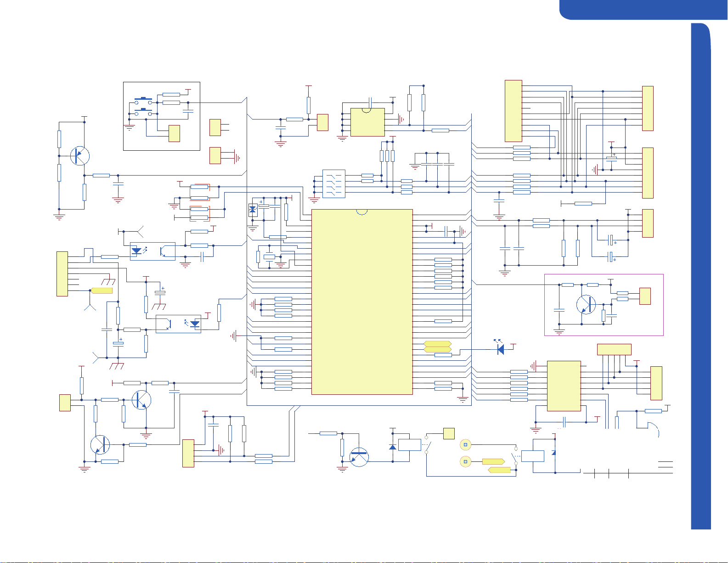Viewport: 728px width, 563px height.
Task: Click the yellow connector inside the magenta-outlined box
Action: tap(645, 296)
